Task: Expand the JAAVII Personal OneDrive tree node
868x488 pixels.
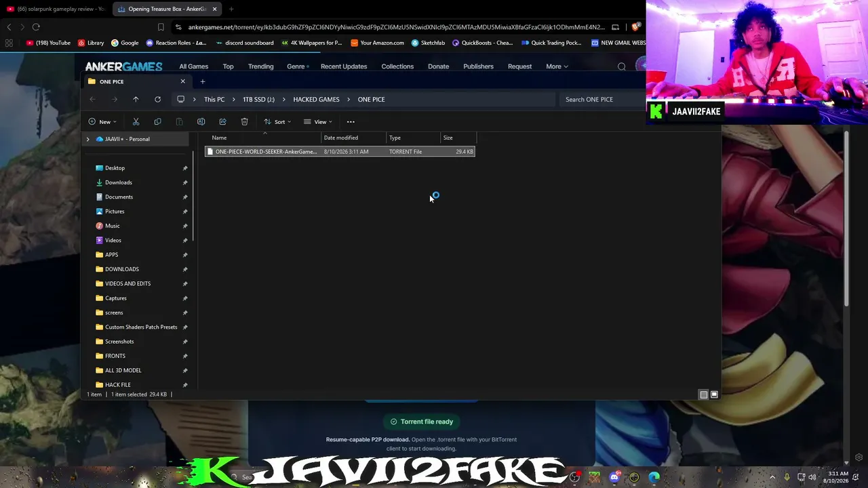Action: pos(87,139)
